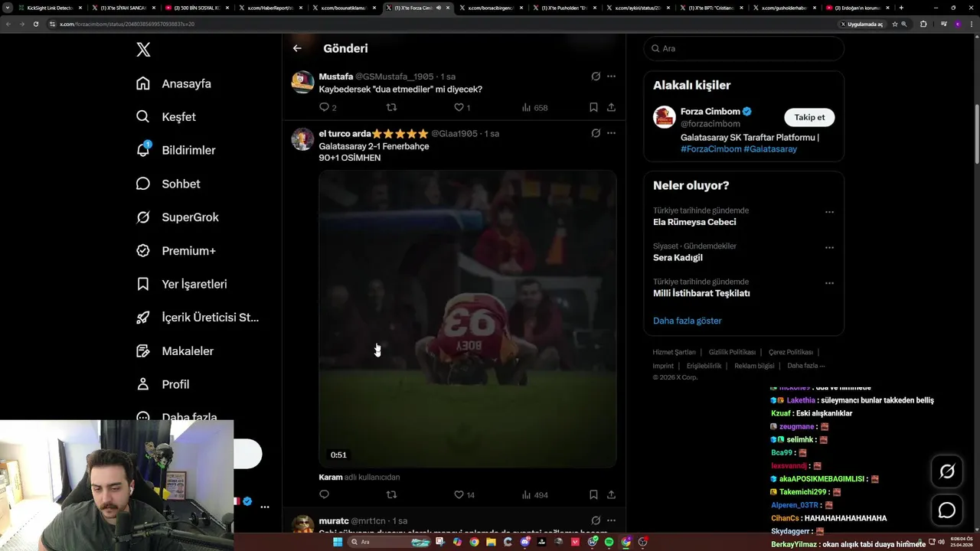980x551 pixels.
Task: Open account menu three dots
Action: [x=264, y=507]
